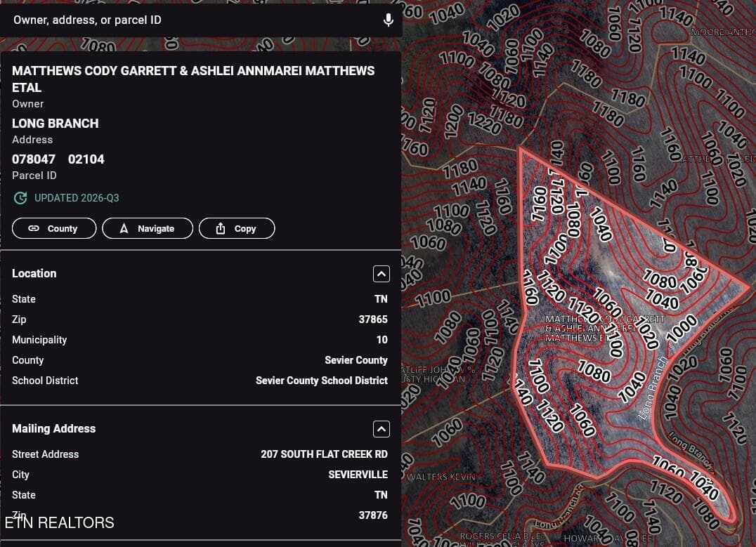Click the 1000 contour label on map

682,329
